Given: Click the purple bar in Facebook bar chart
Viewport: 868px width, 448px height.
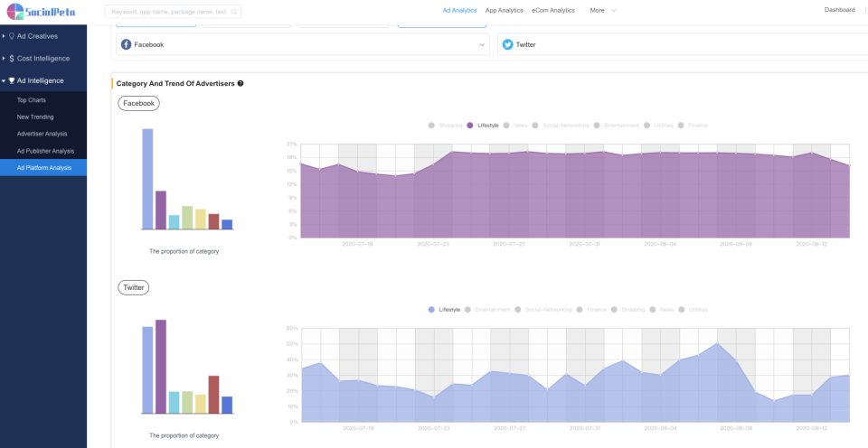Looking at the screenshot, I should (161, 210).
